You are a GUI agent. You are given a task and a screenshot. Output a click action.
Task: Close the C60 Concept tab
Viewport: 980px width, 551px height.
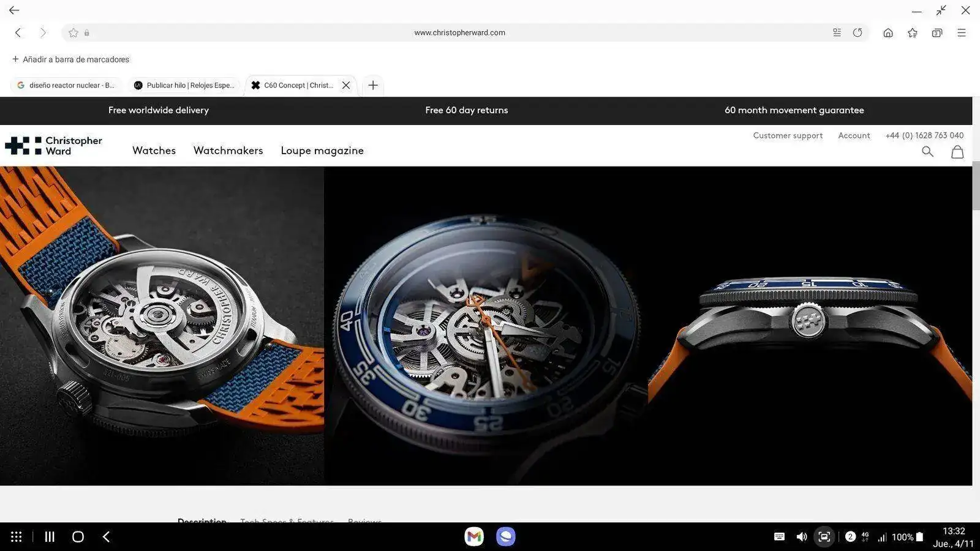pyautogui.click(x=346, y=85)
